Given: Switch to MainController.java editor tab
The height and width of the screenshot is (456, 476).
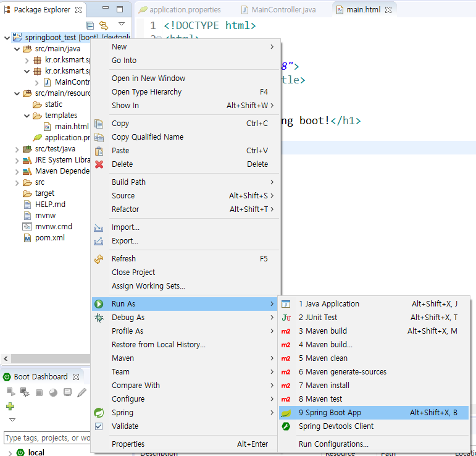Looking at the screenshot, I should [283, 10].
